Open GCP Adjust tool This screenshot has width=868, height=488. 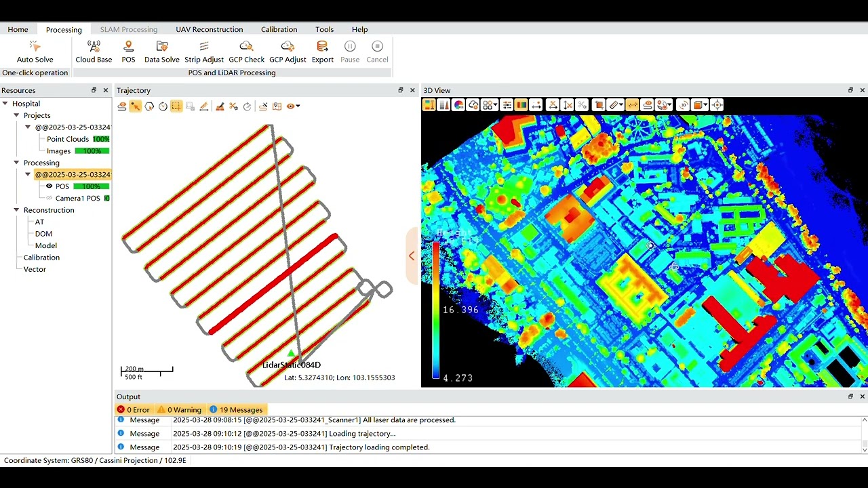288,52
